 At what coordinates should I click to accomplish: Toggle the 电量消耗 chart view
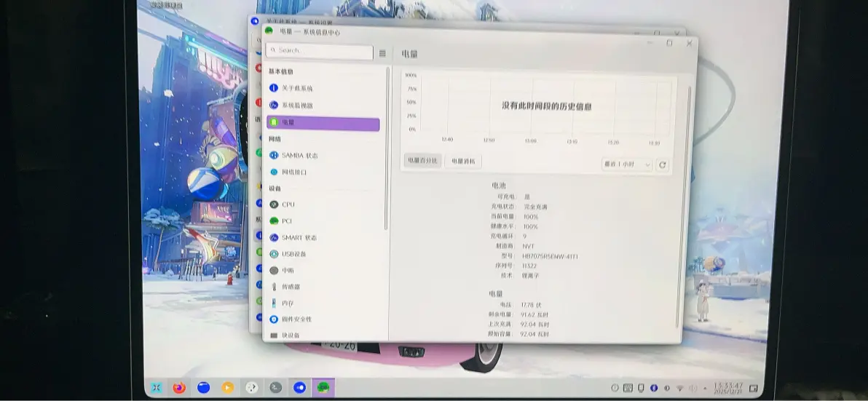[x=463, y=162]
